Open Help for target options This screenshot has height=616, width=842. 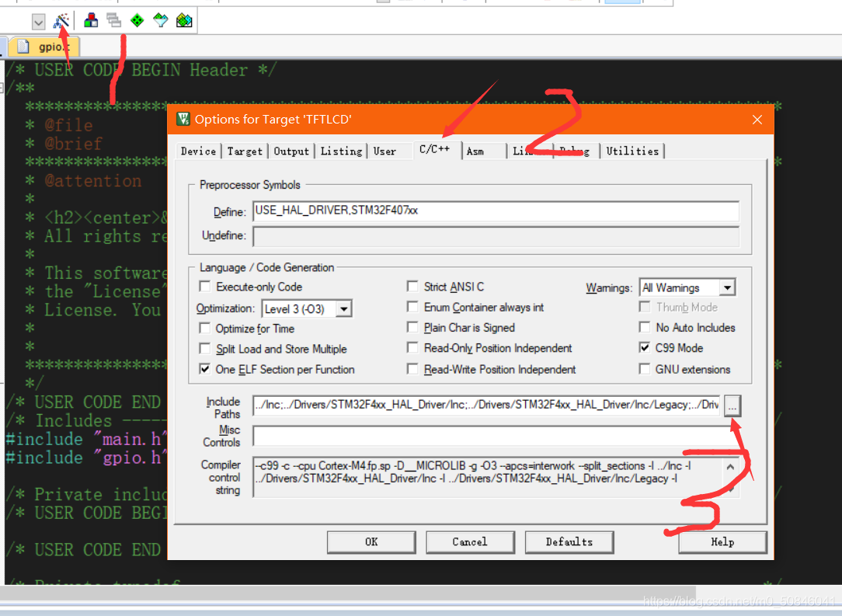(722, 542)
